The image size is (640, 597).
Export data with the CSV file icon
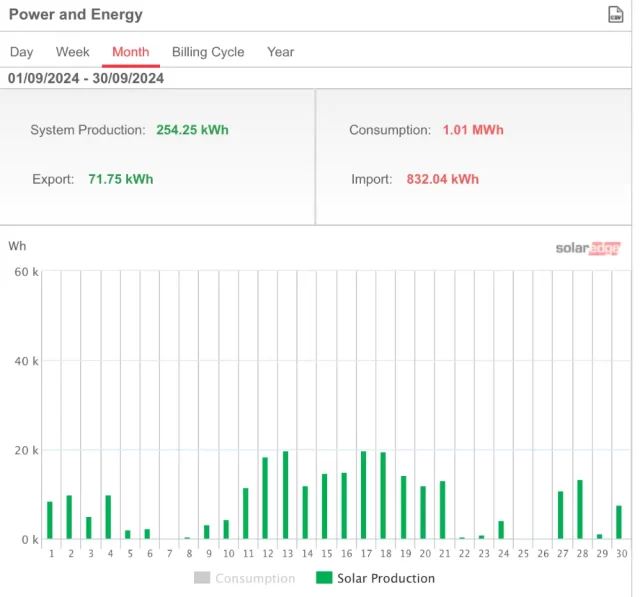click(615, 15)
